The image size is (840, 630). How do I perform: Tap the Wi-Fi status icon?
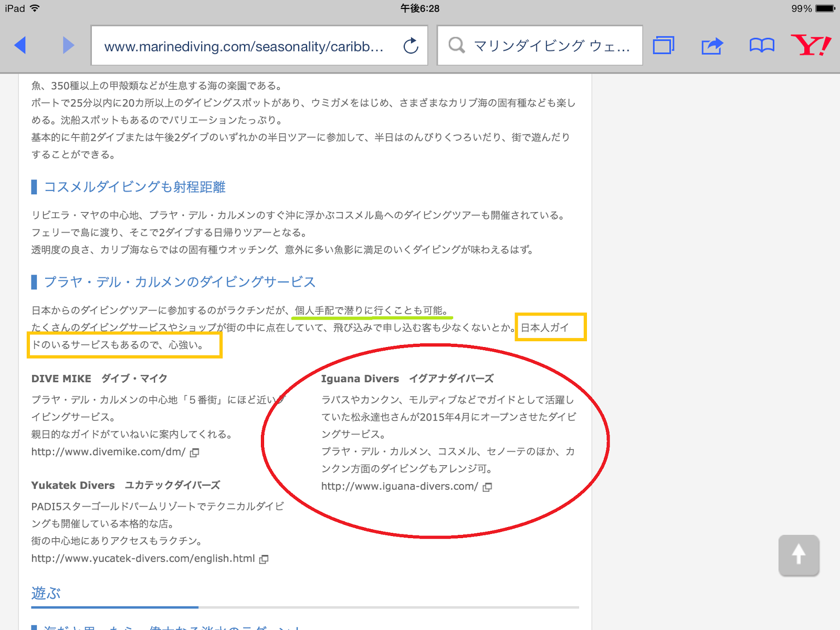click(35, 8)
